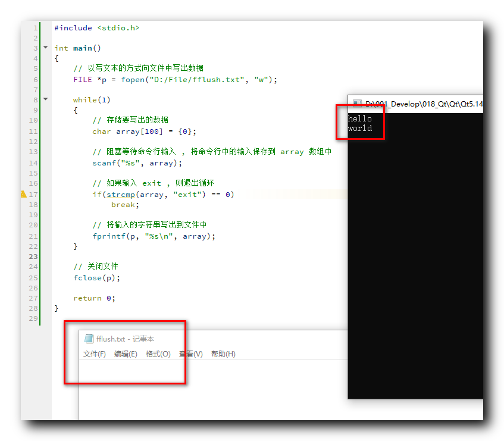Click the comment '// 如果输入 exit , 则退出循环'
Viewport: 504px width, 441px height.
pos(154,183)
